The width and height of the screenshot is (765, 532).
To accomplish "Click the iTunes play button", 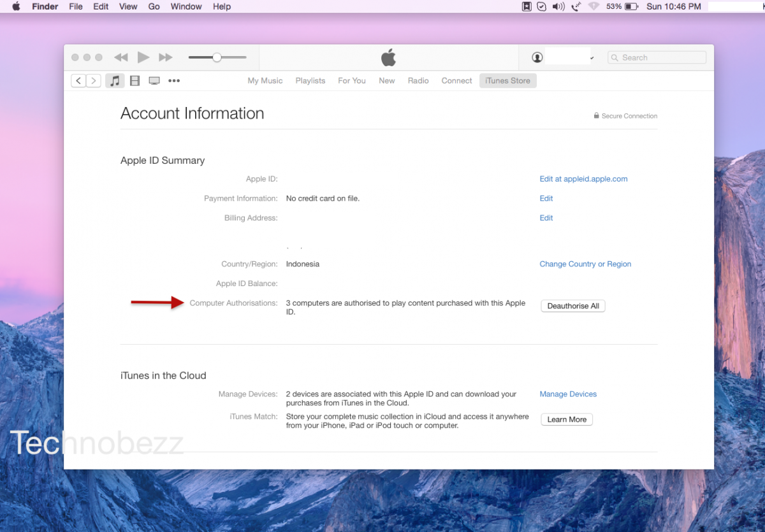I will (x=143, y=57).
